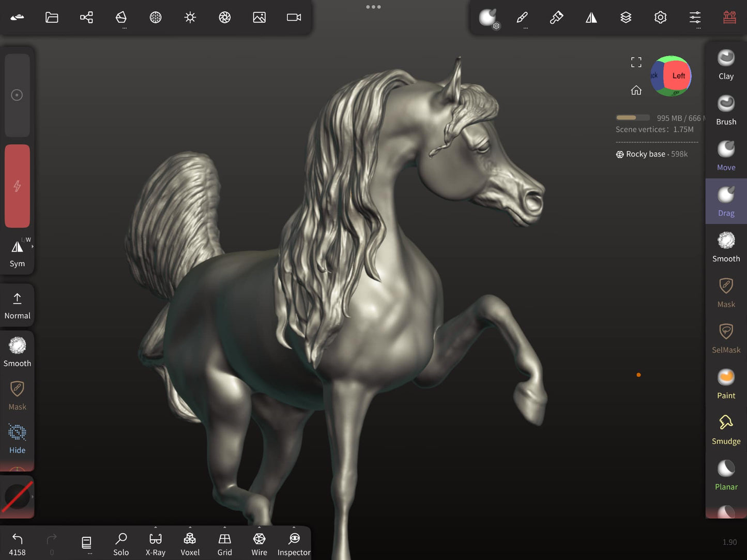Expand the Sym symmetry options arrow
This screenshot has width=747, height=560.
point(33,247)
